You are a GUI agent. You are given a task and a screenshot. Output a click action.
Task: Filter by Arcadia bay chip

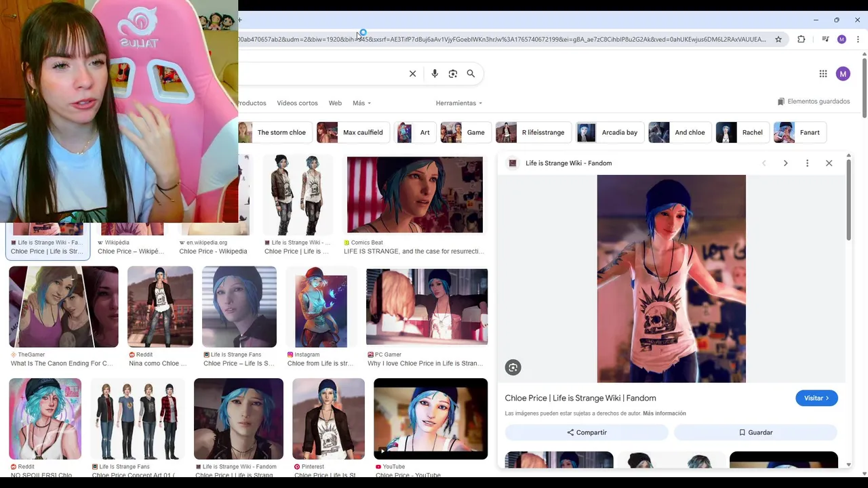point(610,133)
